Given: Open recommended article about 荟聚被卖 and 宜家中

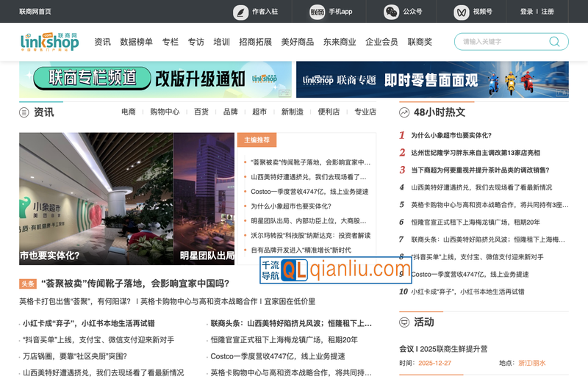Looking at the screenshot, I should point(310,162).
